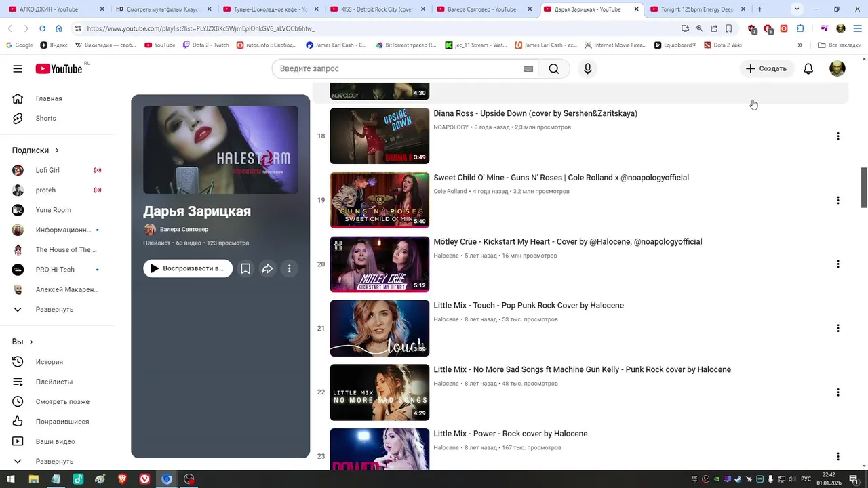Open the YouTube hamburger guide menu
Screen dimensions: 868x488
18,68
